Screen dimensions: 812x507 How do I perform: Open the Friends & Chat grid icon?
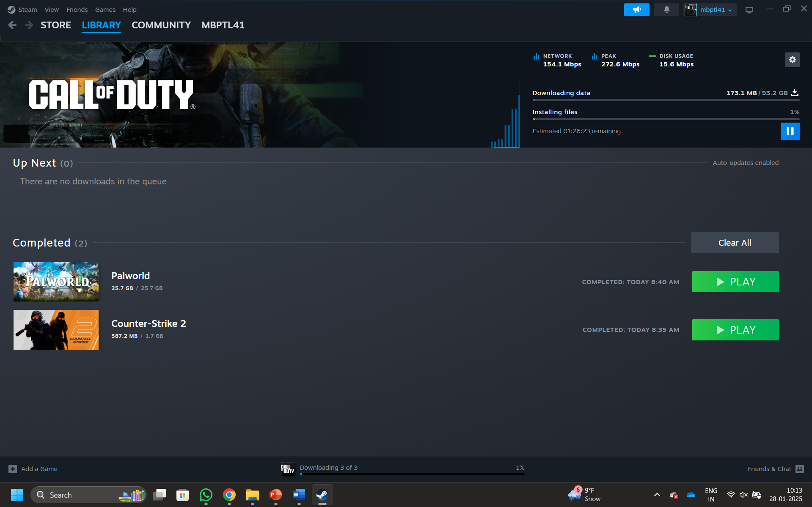[800, 469]
